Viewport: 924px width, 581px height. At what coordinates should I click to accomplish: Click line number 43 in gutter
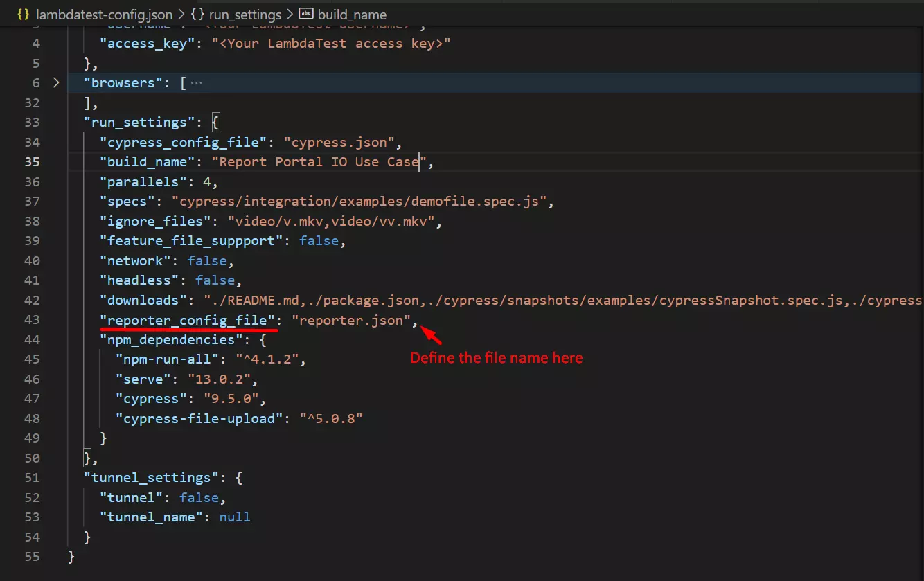(32, 320)
